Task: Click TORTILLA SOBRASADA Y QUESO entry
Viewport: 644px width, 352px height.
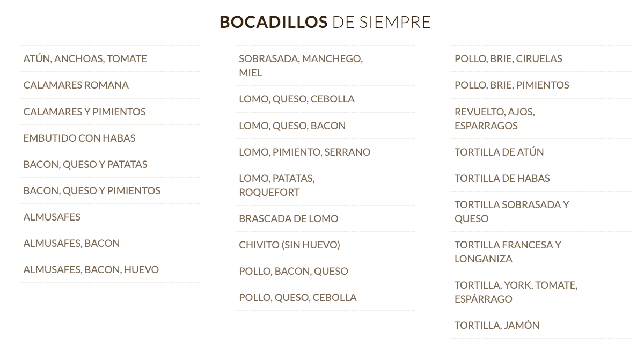Action: [x=511, y=211]
